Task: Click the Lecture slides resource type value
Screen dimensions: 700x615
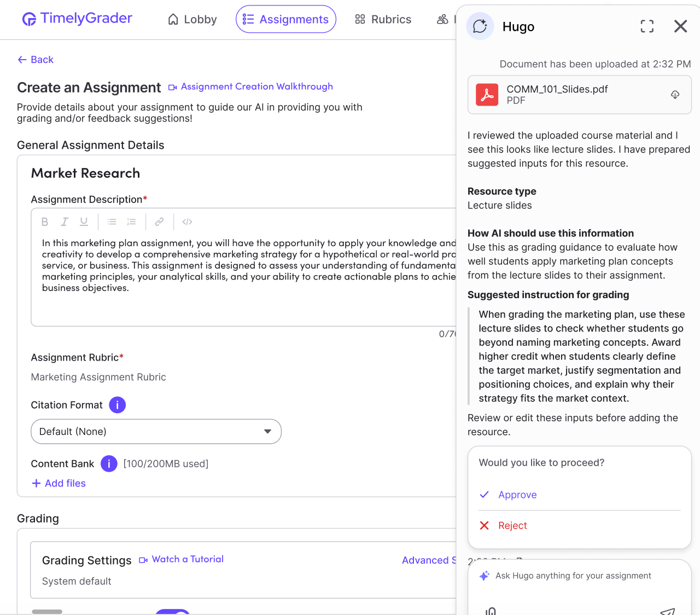Action: tap(500, 205)
